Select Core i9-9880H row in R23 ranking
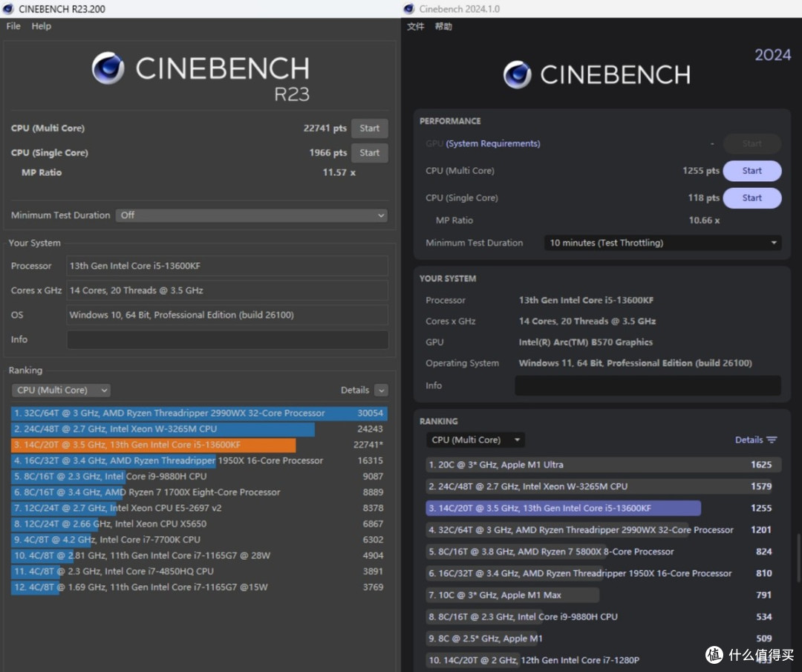The image size is (802, 672). (199, 477)
